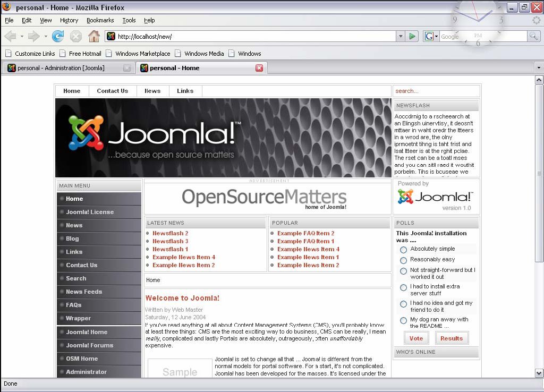Select Not straight-forward but I worked it out
Viewport: 544px width, 392px height.
403,271
